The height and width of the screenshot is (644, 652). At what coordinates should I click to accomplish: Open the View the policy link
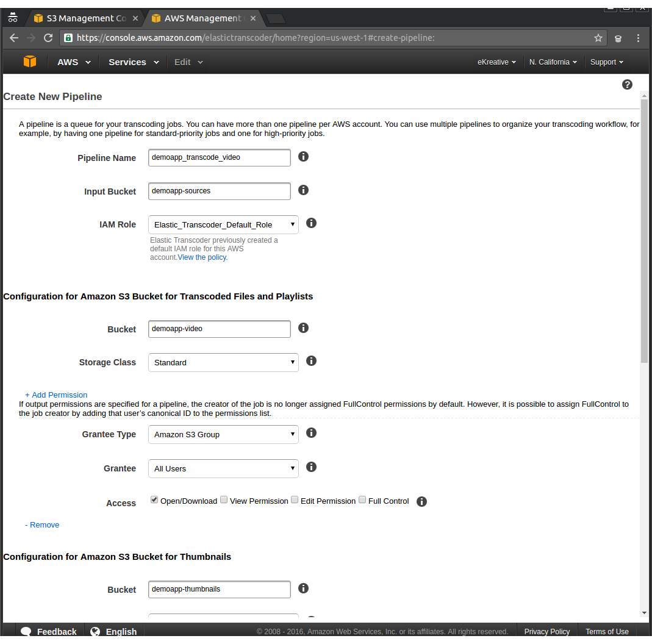[202, 257]
